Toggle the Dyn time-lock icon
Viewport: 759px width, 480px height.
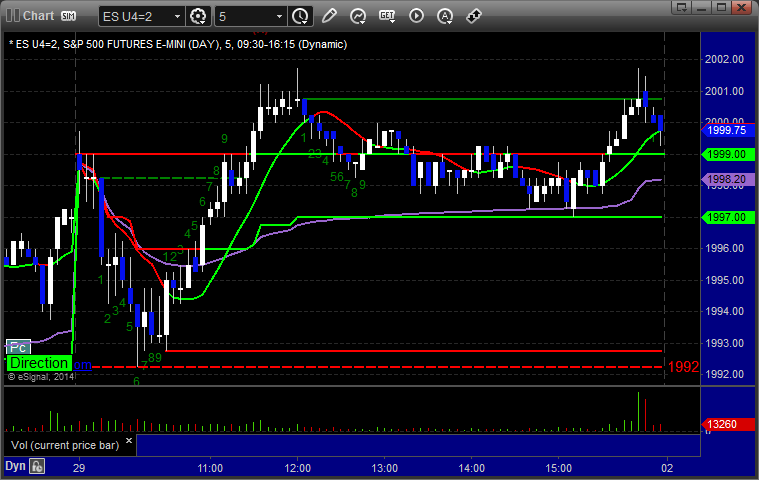point(37,466)
